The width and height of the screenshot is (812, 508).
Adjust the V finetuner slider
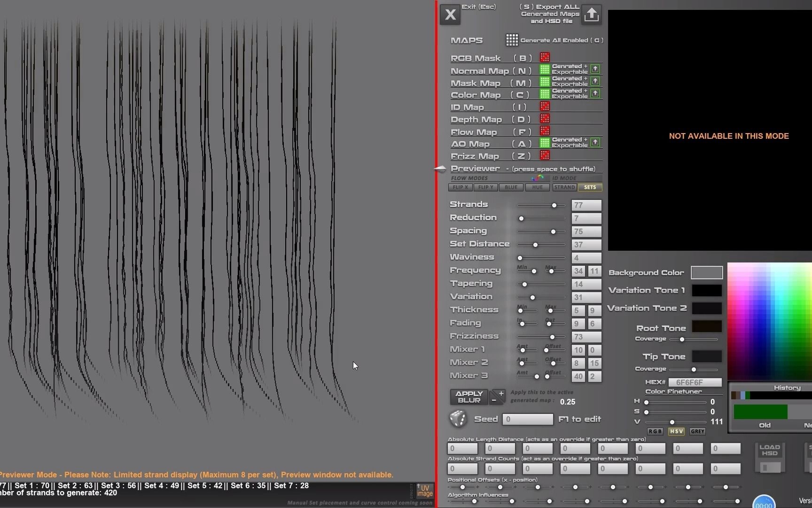pos(672,422)
